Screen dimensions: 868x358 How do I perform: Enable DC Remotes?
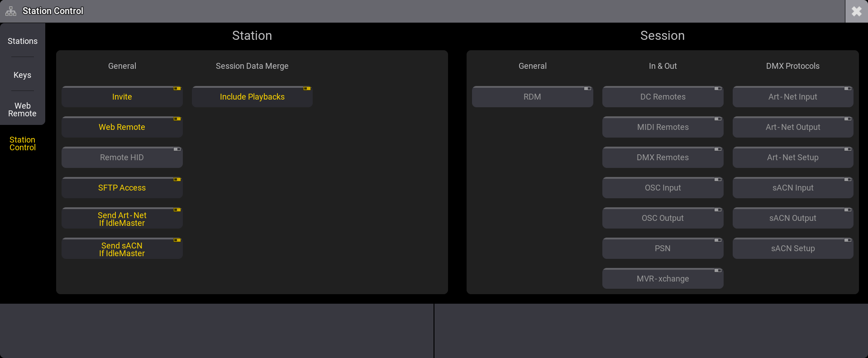[663, 96]
